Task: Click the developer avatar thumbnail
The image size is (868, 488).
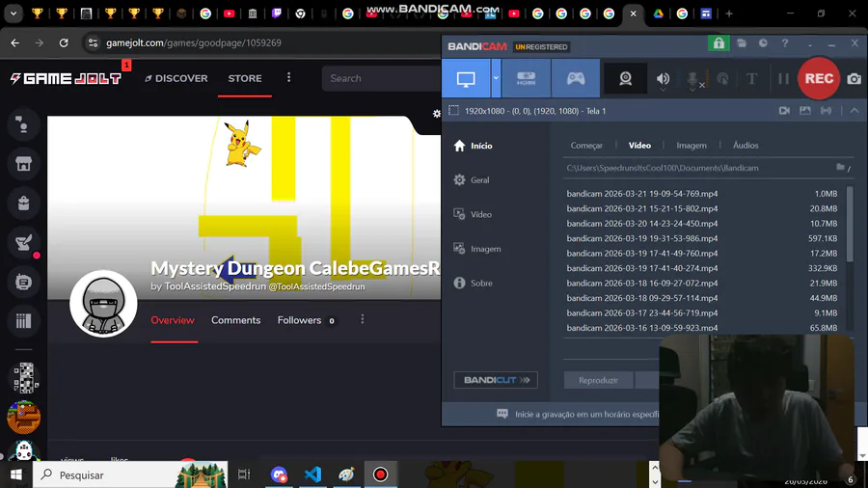Action: click(103, 304)
